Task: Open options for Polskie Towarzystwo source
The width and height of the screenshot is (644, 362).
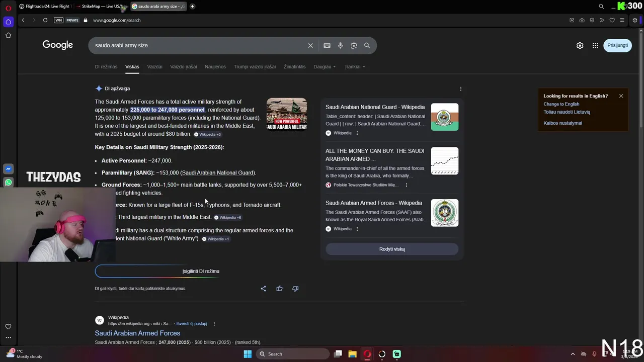Action: point(407,185)
